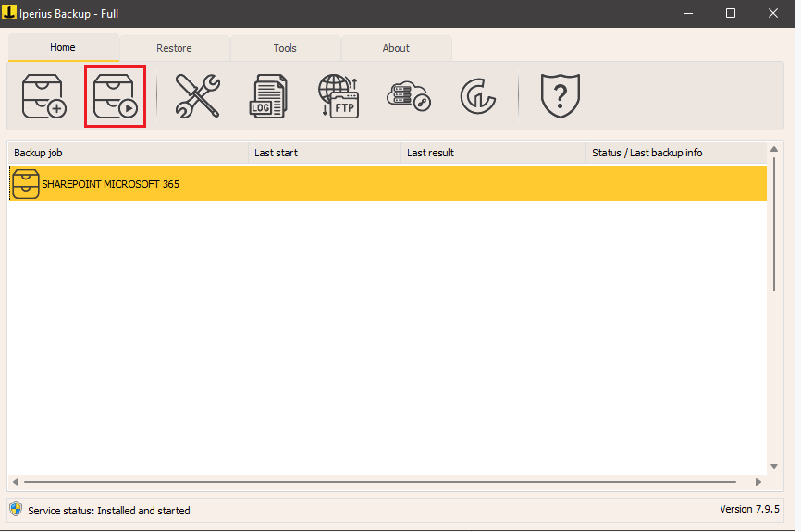Image resolution: width=801 pixels, height=532 pixels.
Task: Click Status / Last backup info header
Action: click(x=676, y=153)
